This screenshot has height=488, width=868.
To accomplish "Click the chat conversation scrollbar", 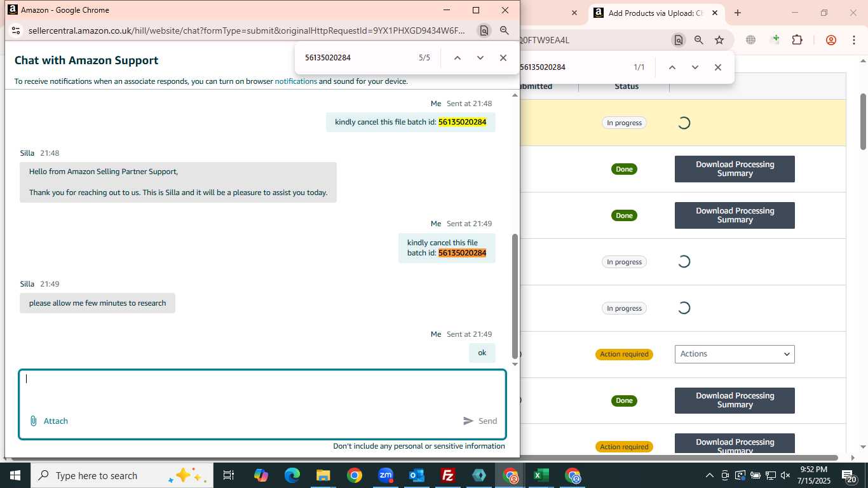I will click(x=515, y=297).
